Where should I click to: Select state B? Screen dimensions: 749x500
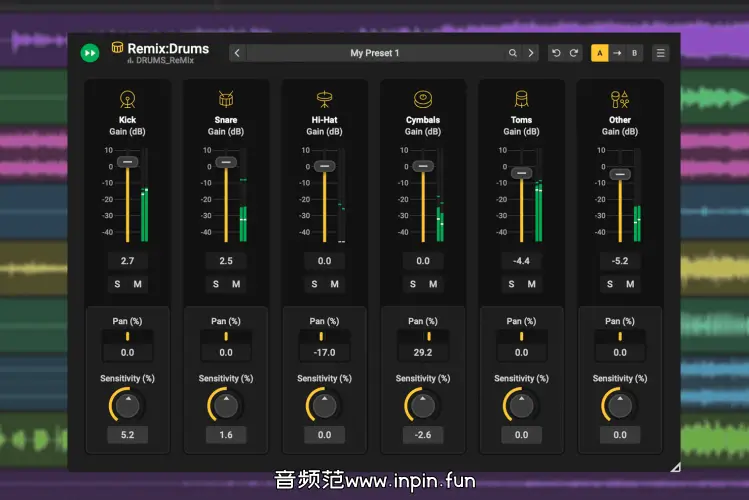[634, 53]
